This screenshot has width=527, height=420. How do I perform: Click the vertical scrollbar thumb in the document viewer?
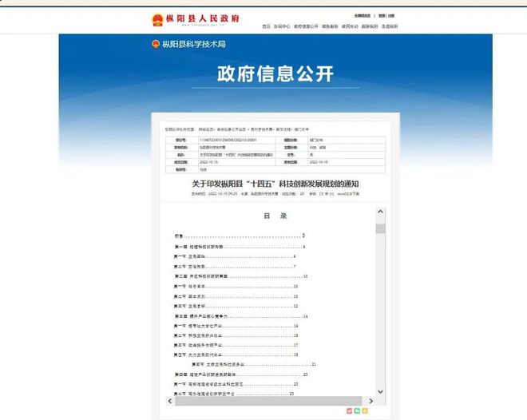380,228
